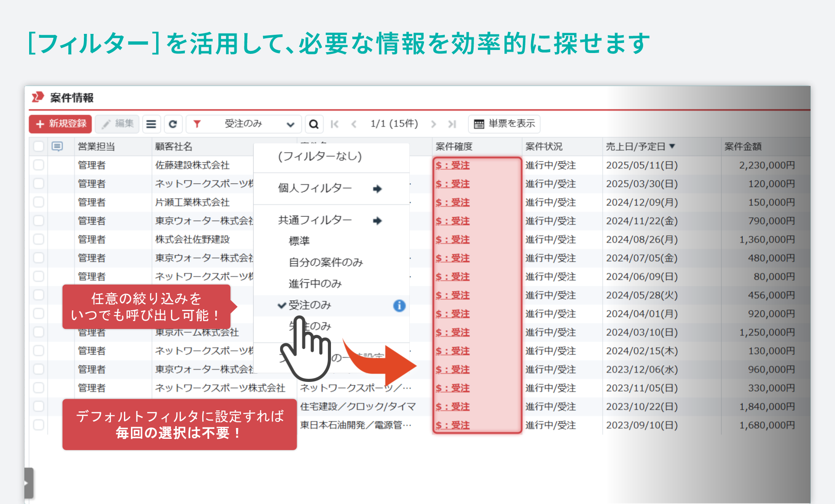Choose 自分の案件のみ in the filter menu
Screen dimensions: 835x504
(325, 262)
